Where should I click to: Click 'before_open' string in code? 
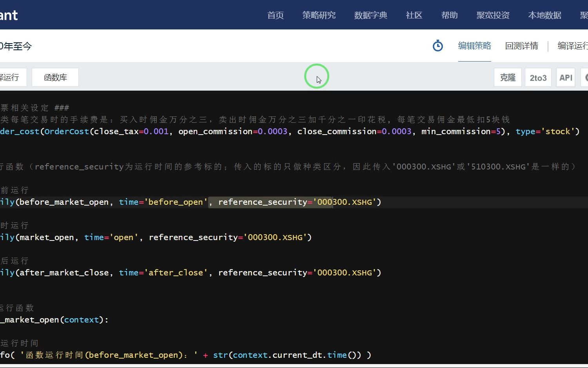tap(176, 202)
